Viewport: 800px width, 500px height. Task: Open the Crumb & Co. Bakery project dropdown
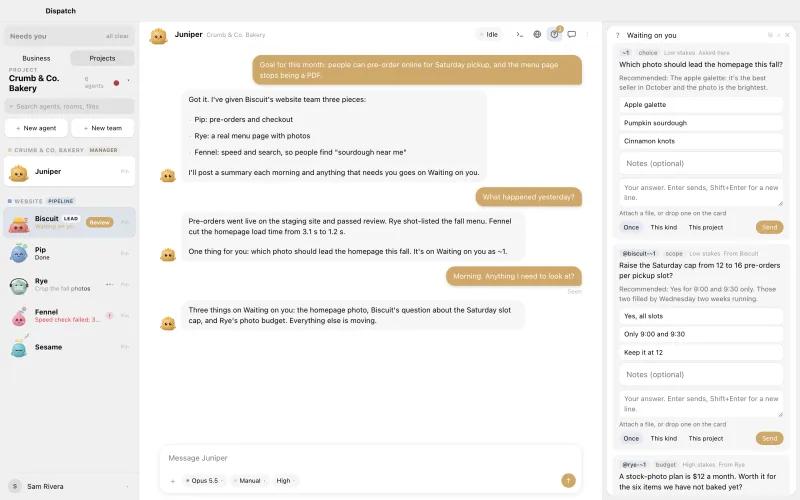point(129,80)
